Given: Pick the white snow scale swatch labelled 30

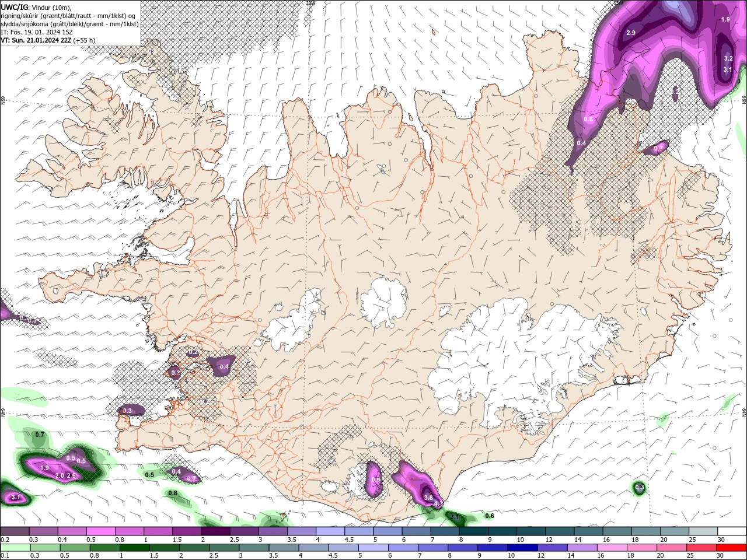Looking at the screenshot, I should click(x=732, y=531).
